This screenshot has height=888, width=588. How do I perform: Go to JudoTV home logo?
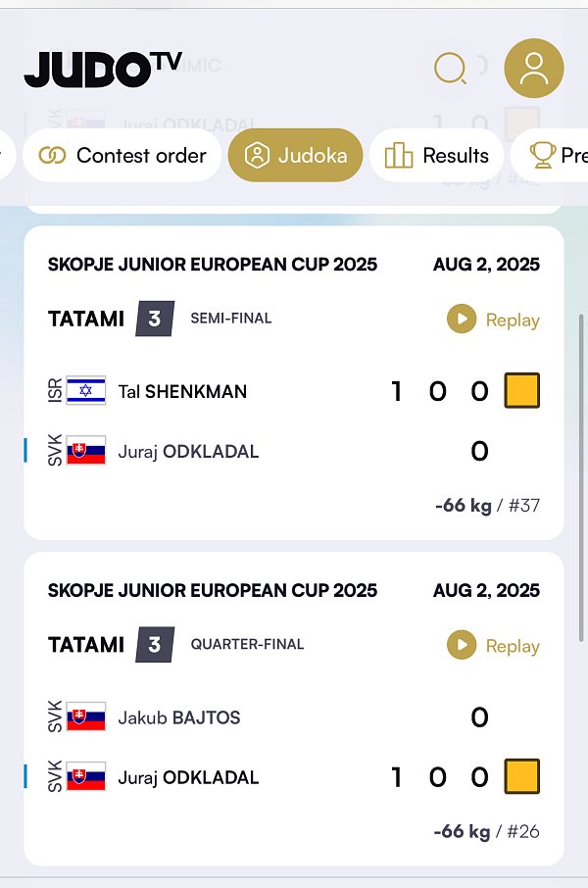[103, 69]
